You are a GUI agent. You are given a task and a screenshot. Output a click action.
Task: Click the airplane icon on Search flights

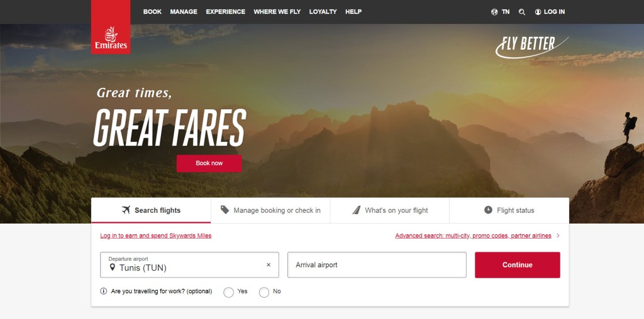(x=126, y=210)
